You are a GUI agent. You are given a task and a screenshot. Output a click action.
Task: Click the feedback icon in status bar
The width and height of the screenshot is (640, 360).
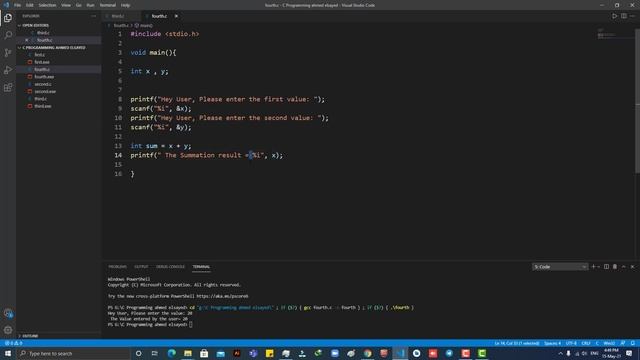tap(622, 343)
